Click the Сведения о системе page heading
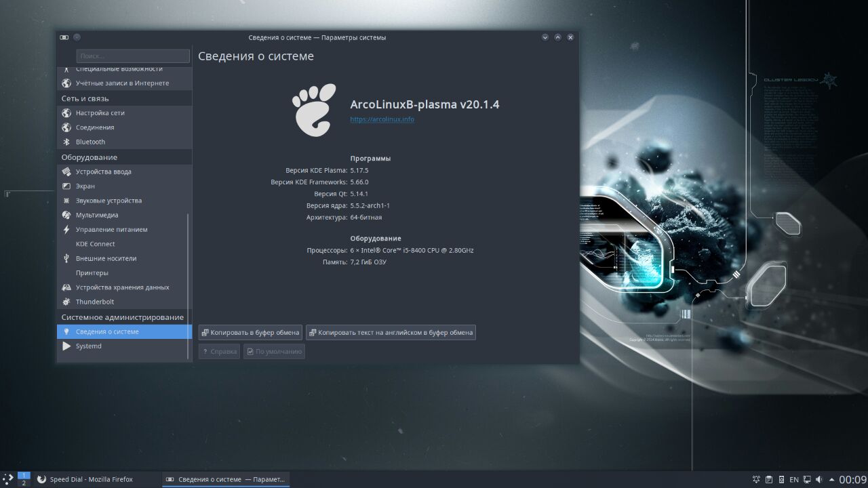This screenshot has height=488, width=868. coord(256,56)
